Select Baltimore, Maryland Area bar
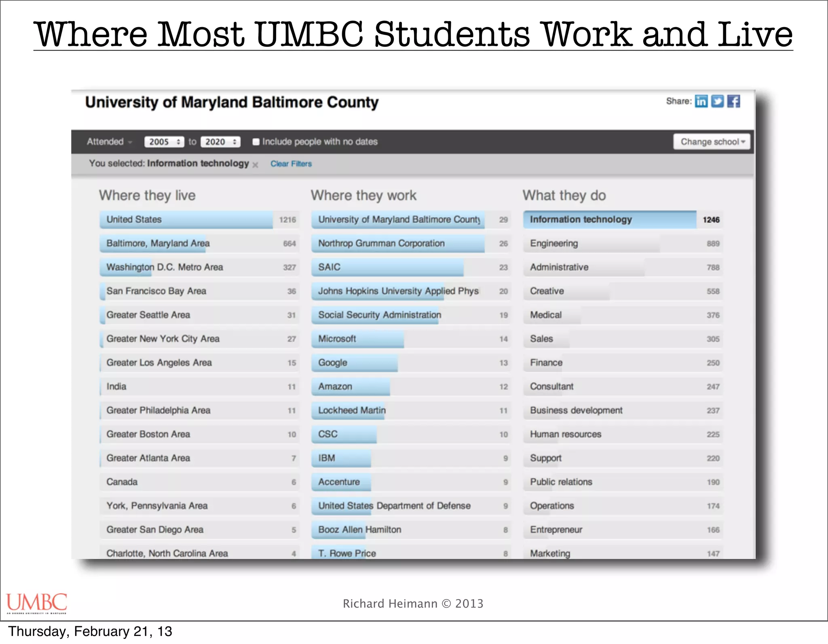 [x=200, y=243]
